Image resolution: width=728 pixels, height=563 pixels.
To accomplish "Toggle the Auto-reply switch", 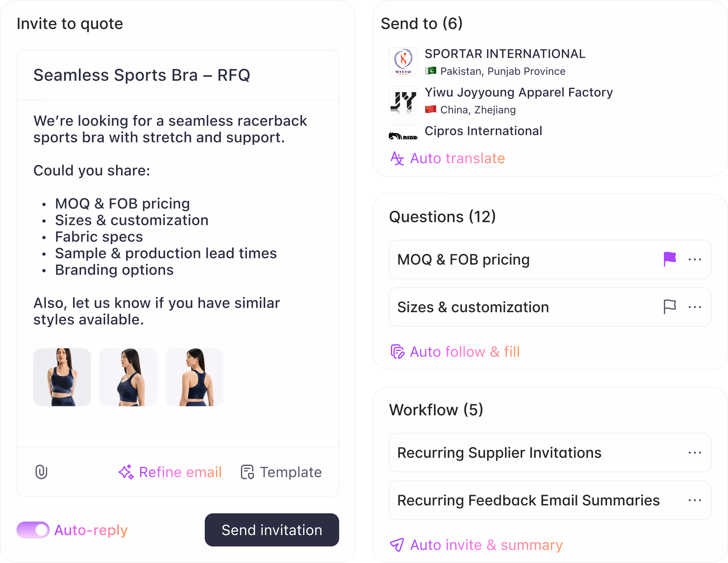I will tap(33, 530).
